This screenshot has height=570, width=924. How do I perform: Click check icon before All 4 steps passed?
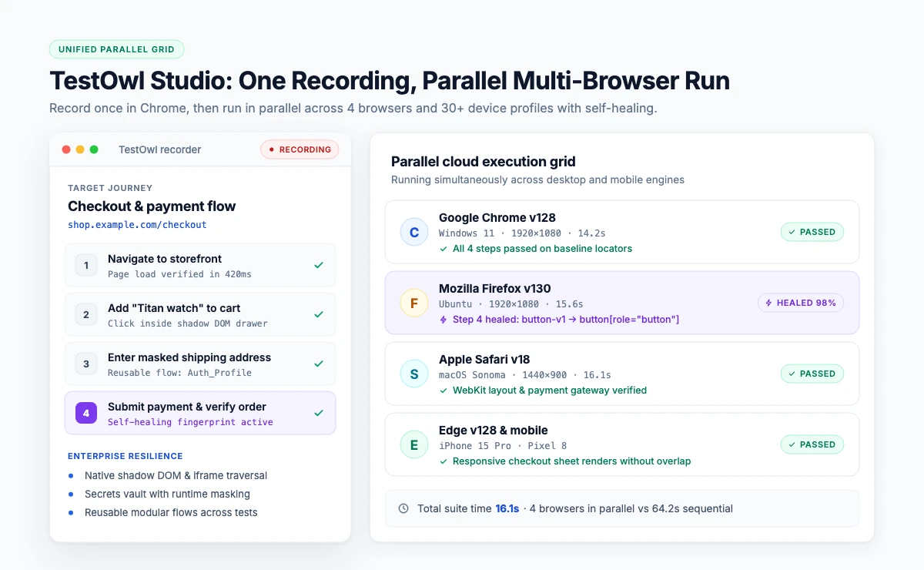click(443, 249)
